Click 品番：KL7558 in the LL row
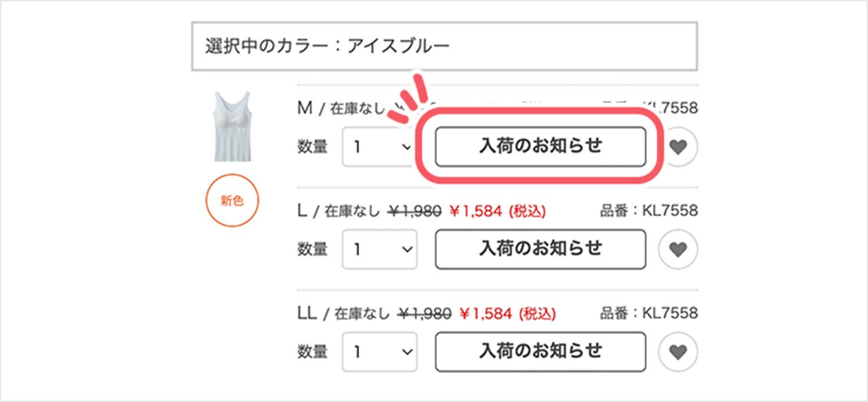The width and height of the screenshot is (868, 402). click(649, 313)
